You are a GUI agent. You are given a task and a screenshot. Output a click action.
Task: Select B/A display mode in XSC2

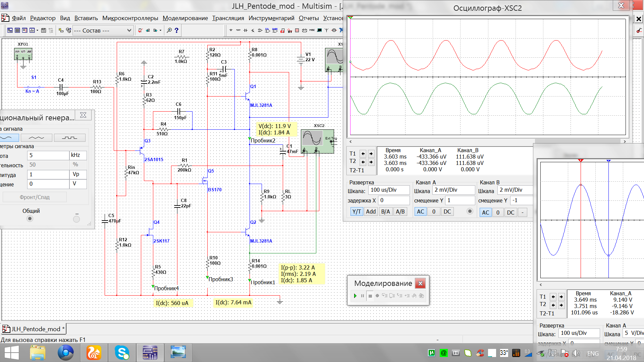coord(385,212)
